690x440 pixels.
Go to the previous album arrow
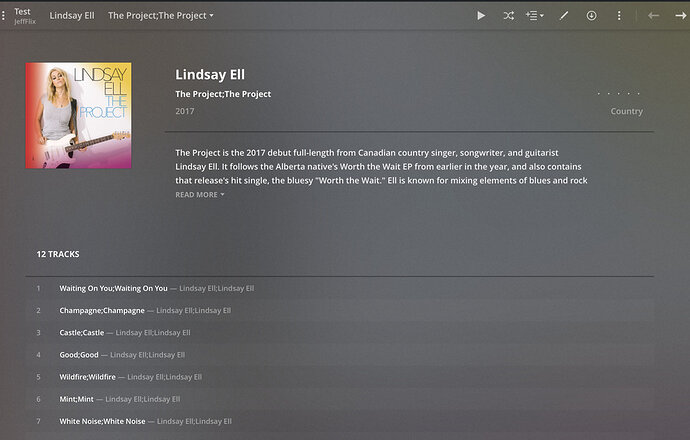tap(653, 16)
